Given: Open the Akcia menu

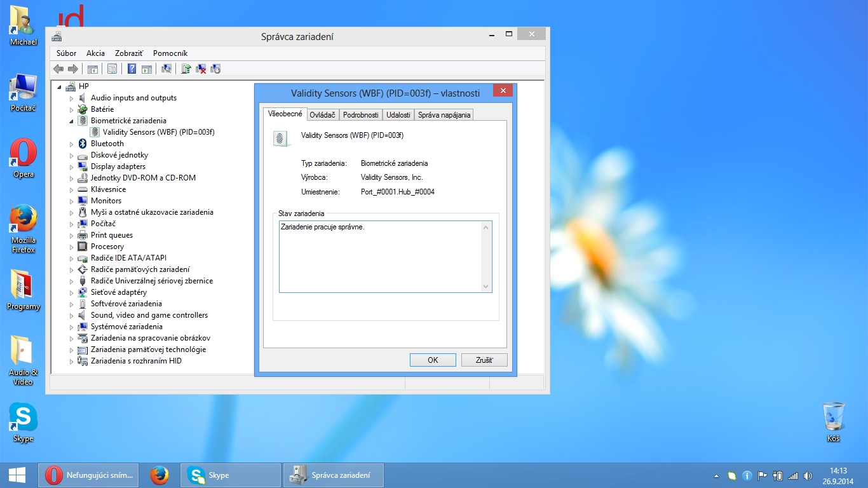Looking at the screenshot, I should click(x=95, y=53).
